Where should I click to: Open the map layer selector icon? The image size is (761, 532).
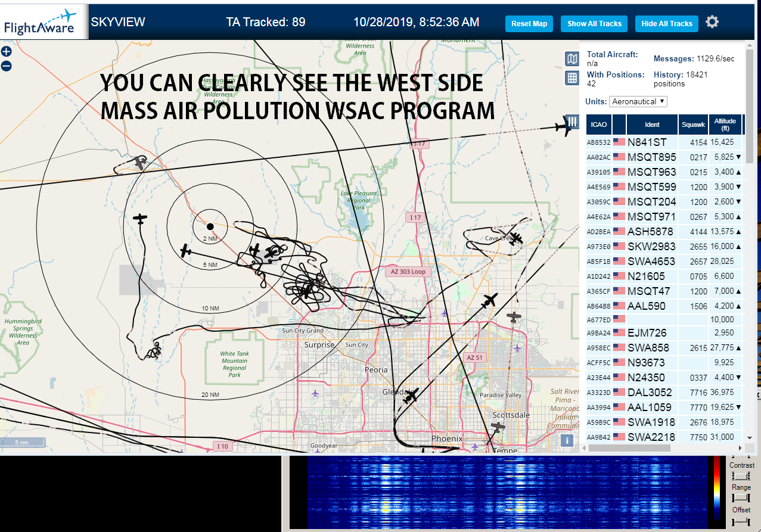(x=572, y=59)
